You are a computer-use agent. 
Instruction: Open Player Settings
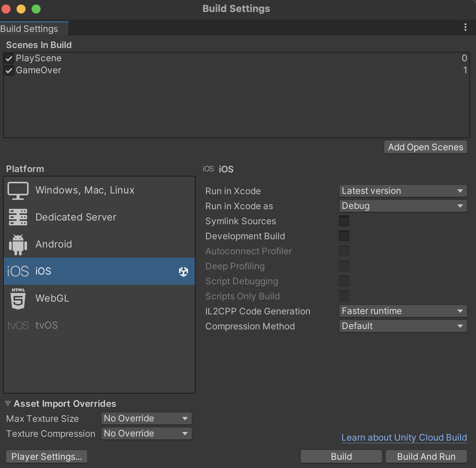[x=47, y=457]
